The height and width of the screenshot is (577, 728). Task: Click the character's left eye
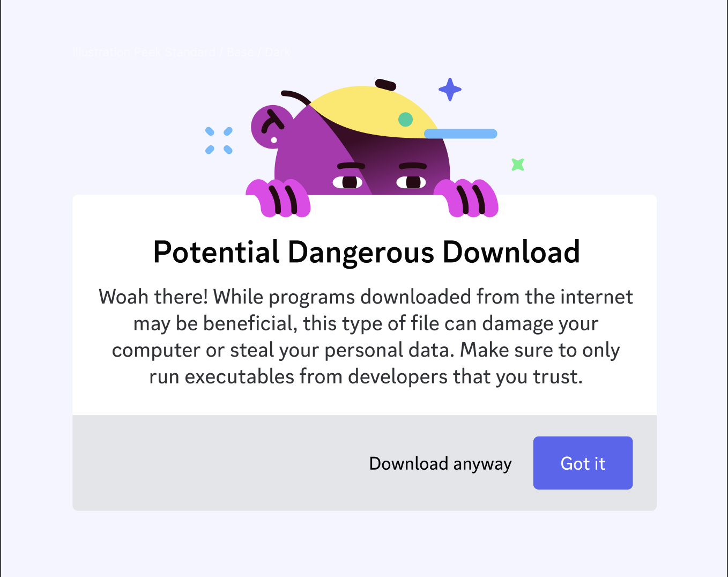click(347, 182)
